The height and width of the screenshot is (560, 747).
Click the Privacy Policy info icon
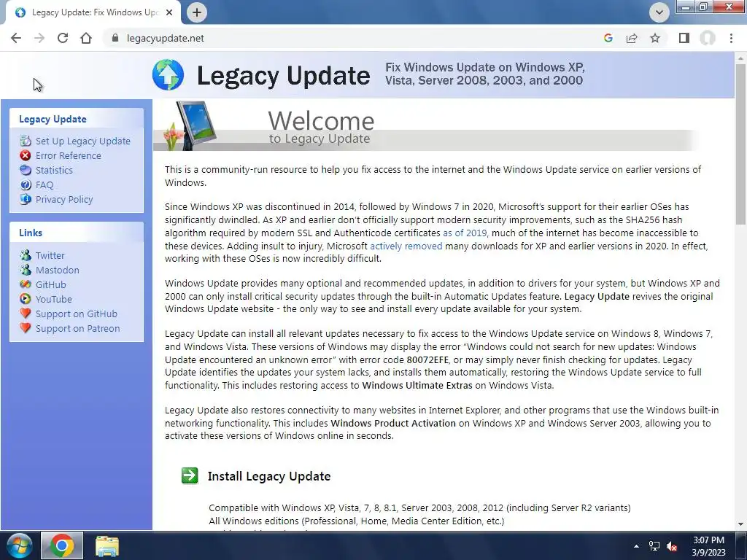click(26, 199)
